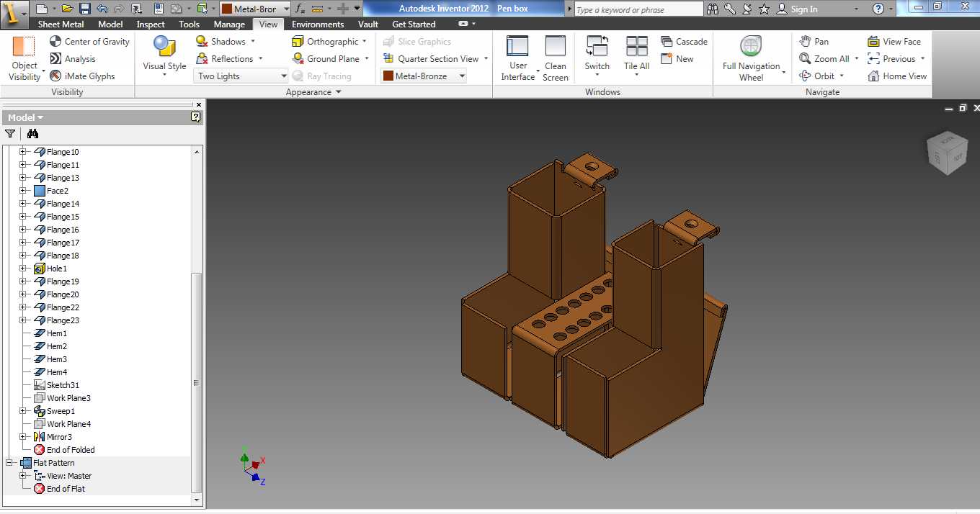Click Zoom All in Navigate panel
The image size is (980, 514).
click(x=824, y=58)
